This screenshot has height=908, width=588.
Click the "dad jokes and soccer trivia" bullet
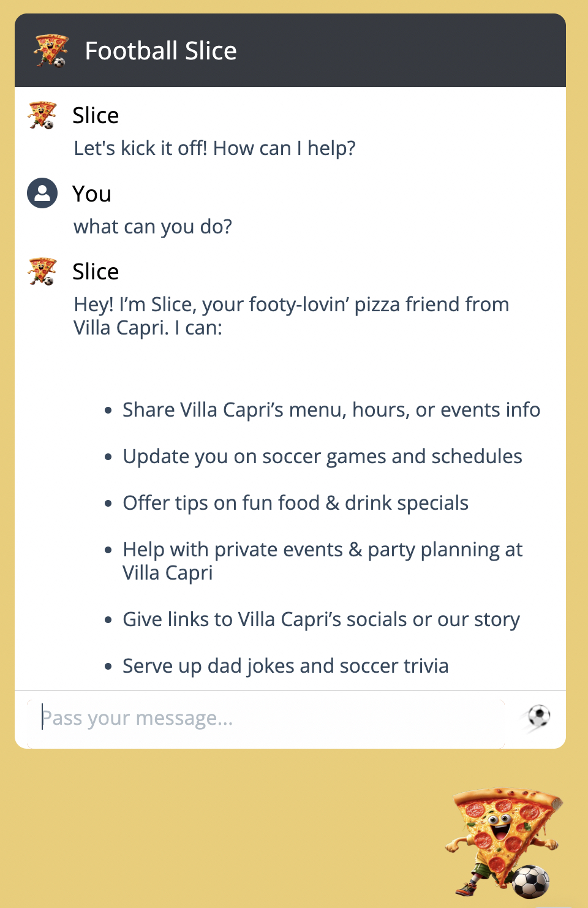coord(285,666)
